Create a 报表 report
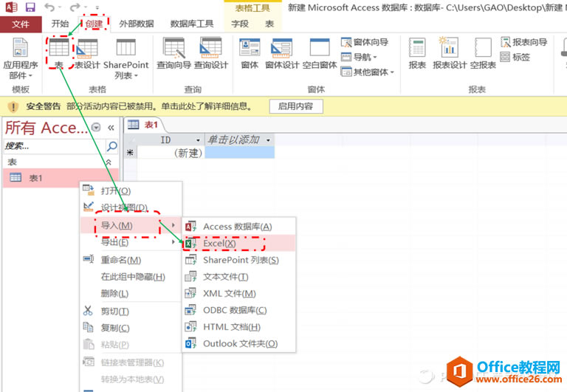Image resolution: width=567 pixels, height=392 pixels. pyautogui.click(x=417, y=53)
